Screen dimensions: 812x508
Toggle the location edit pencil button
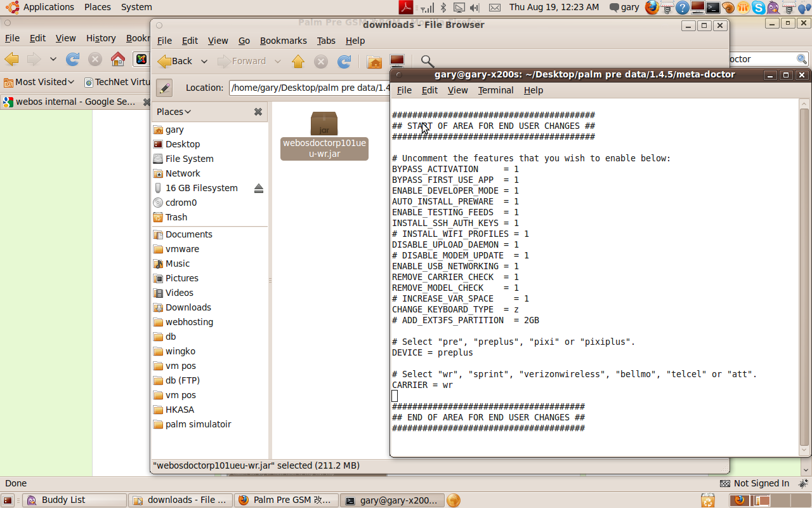pyautogui.click(x=164, y=88)
